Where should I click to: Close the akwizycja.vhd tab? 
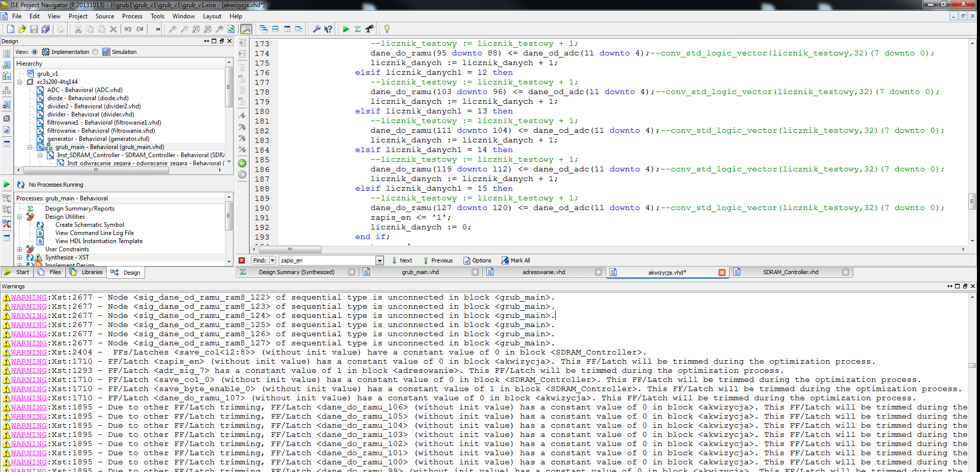722,273
